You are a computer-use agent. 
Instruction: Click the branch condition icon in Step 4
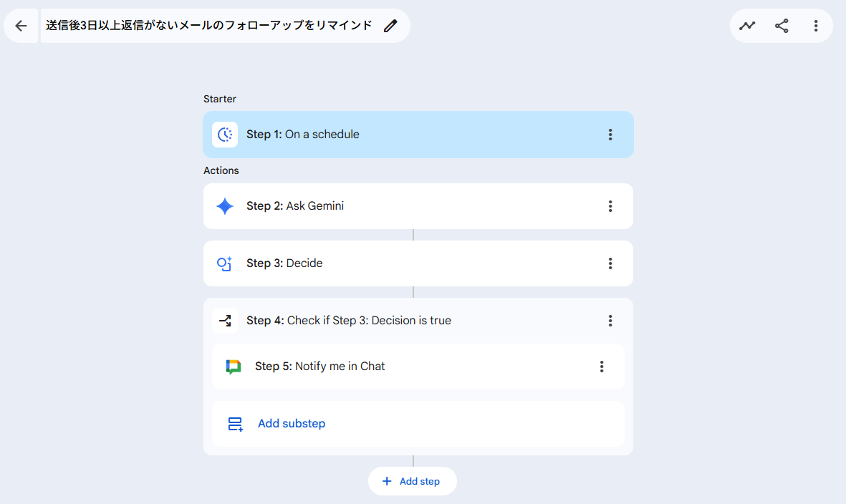pyautogui.click(x=225, y=321)
